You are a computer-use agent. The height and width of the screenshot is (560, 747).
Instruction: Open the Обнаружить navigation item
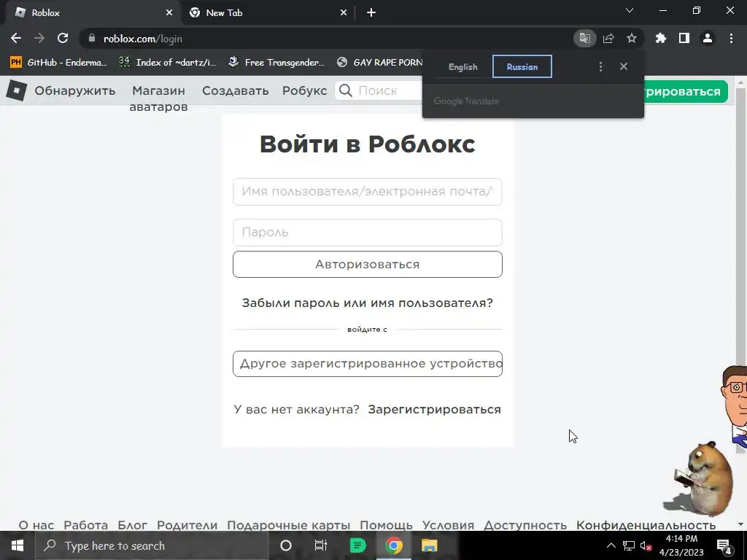point(75,90)
